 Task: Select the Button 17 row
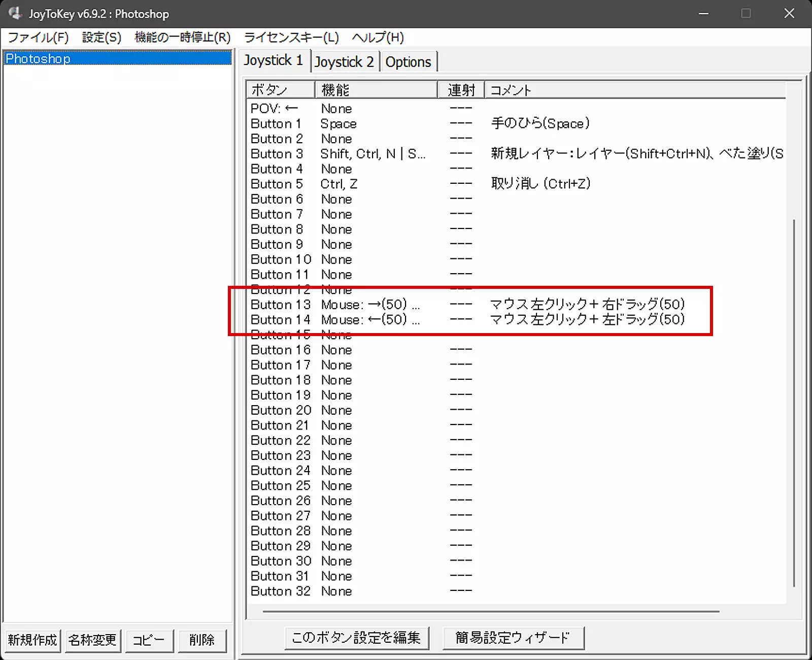[516, 365]
